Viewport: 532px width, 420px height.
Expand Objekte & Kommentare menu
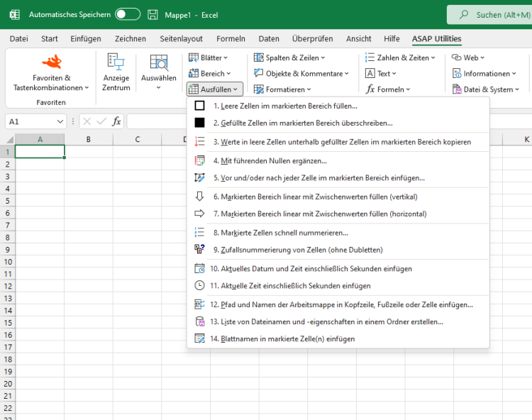301,73
